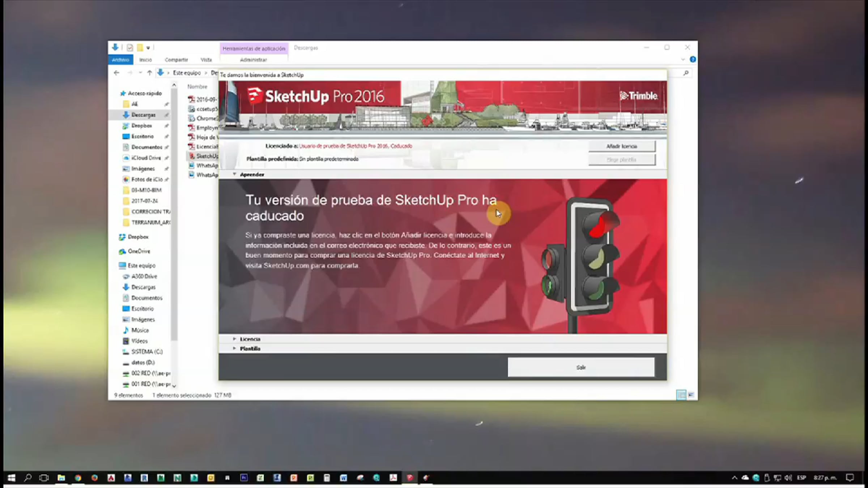Click the File Explorer taskbar icon
The width and height of the screenshot is (868, 488).
[61, 478]
